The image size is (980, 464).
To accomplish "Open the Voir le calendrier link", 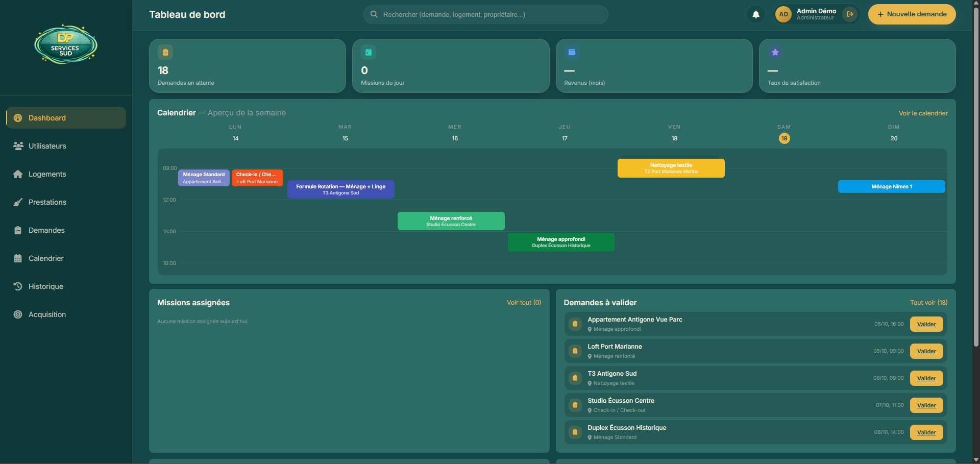I will pos(923,113).
